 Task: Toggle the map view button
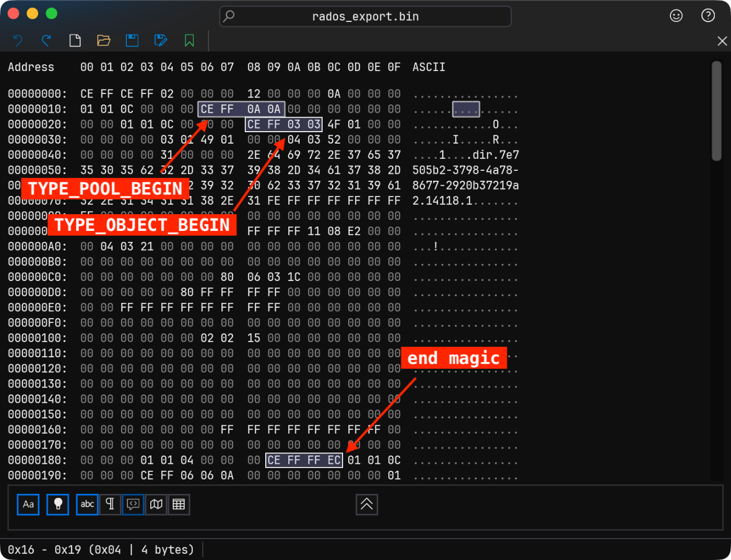[156, 505]
